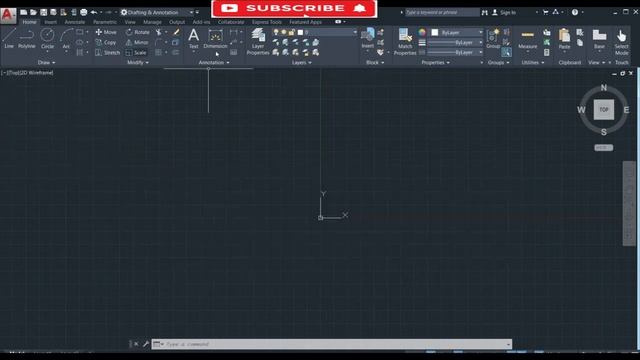Open the multiline Text tool
The width and height of the screenshot is (640, 360).
[193, 38]
